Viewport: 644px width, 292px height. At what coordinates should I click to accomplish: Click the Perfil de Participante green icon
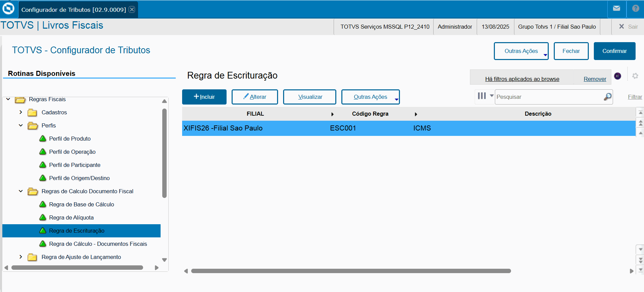[43, 165]
